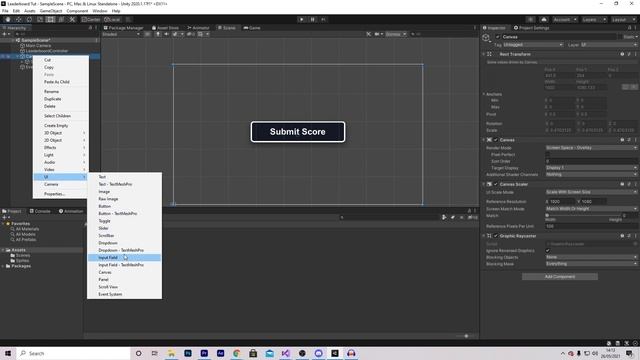Switch to the Console tab
Viewport: 640px width, 360px height.
coord(40,211)
